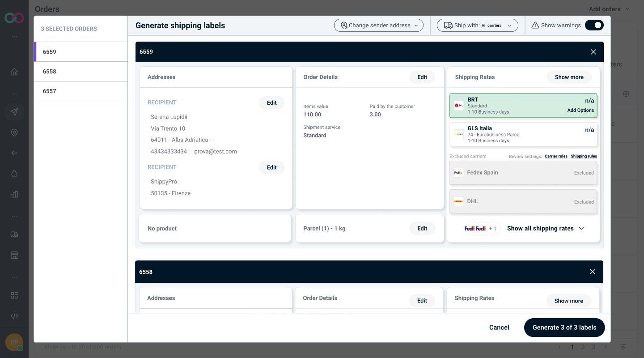The image size is (644, 358).
Task: Edit Parcel (1) - 1 kg
Action: [422, 228]
